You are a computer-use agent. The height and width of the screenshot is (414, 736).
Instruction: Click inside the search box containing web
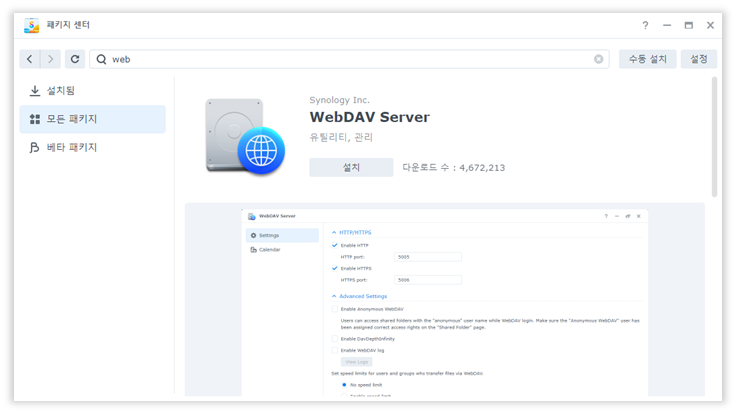click(x=349, y=59)
